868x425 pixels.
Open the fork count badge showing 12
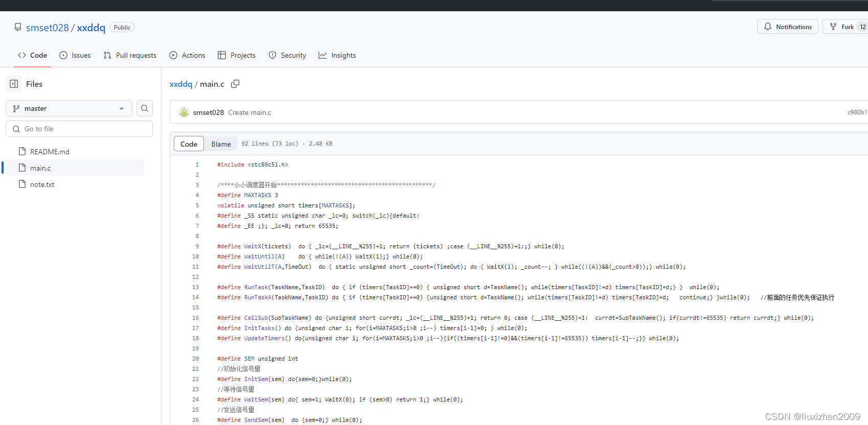point(862,27)
